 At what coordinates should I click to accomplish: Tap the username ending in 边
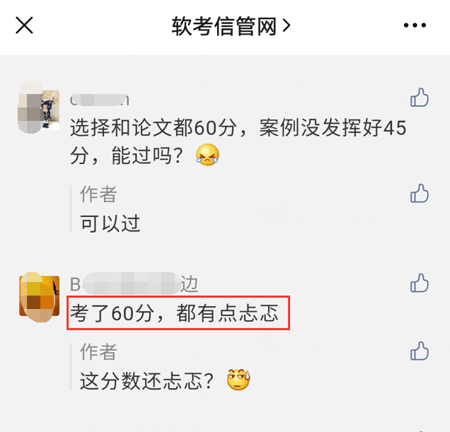pyautogui.click(x=134, y=284)
